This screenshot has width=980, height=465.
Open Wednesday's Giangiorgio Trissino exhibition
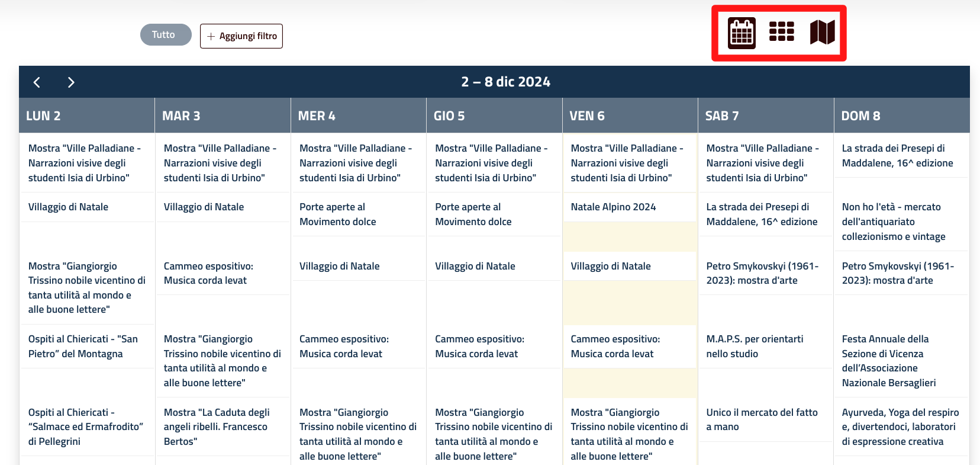(x=358, y=434)
